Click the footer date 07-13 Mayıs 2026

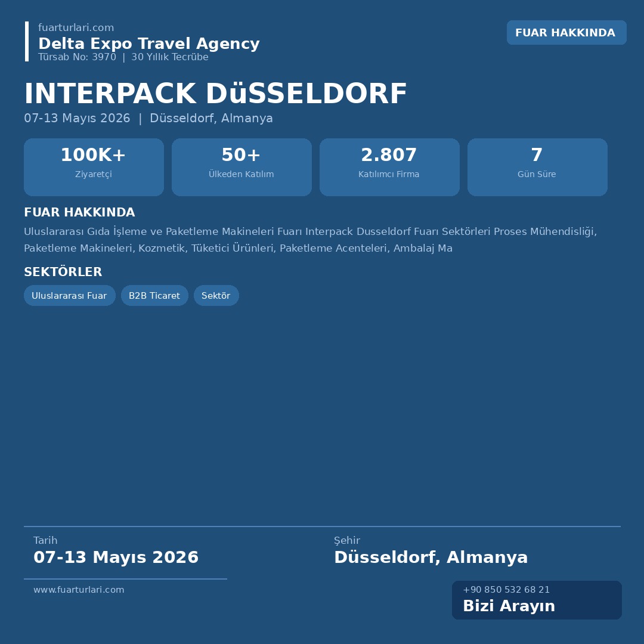point(116,558)
